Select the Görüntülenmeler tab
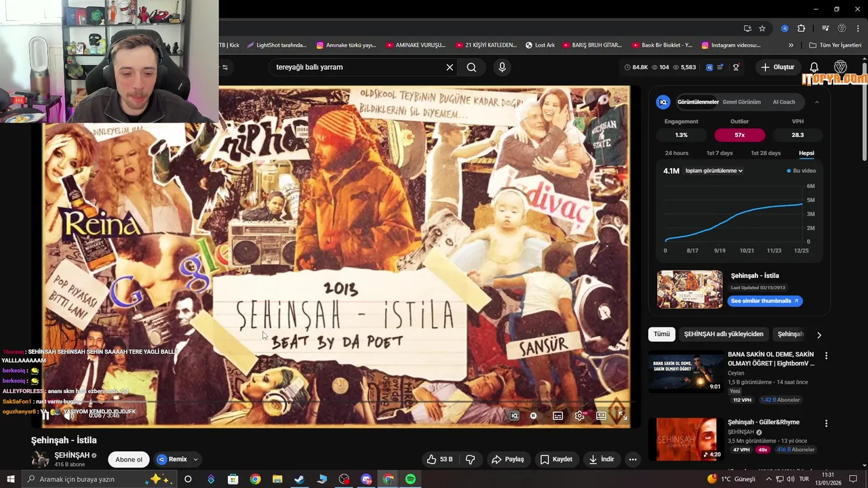868x488 pixels. point(698,102)
